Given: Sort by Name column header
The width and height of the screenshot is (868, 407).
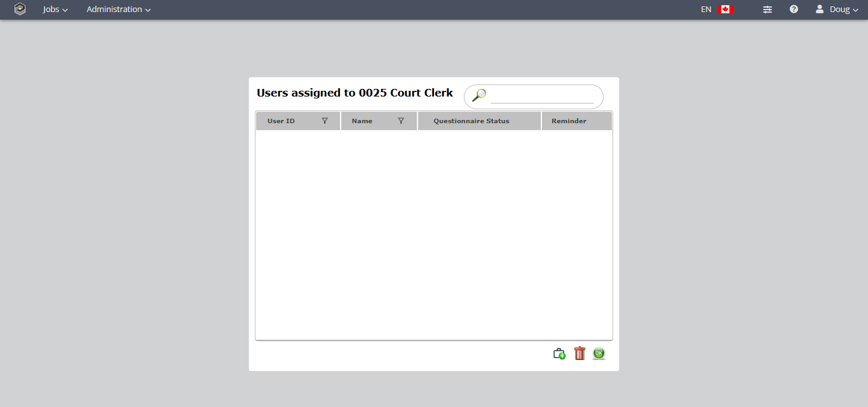Looking at the screenshot, I should (x=362, y=121).
